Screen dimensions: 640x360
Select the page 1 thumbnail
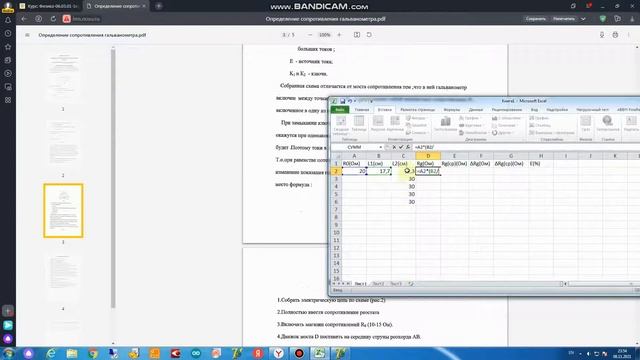(63, 77)
